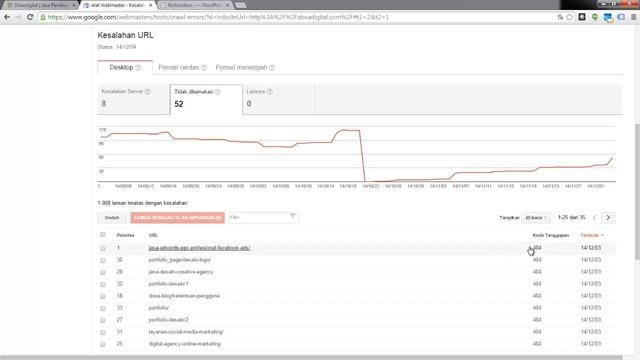Click the help icon next to Desktop
The image size is (640, 360).
coord(138,68)
